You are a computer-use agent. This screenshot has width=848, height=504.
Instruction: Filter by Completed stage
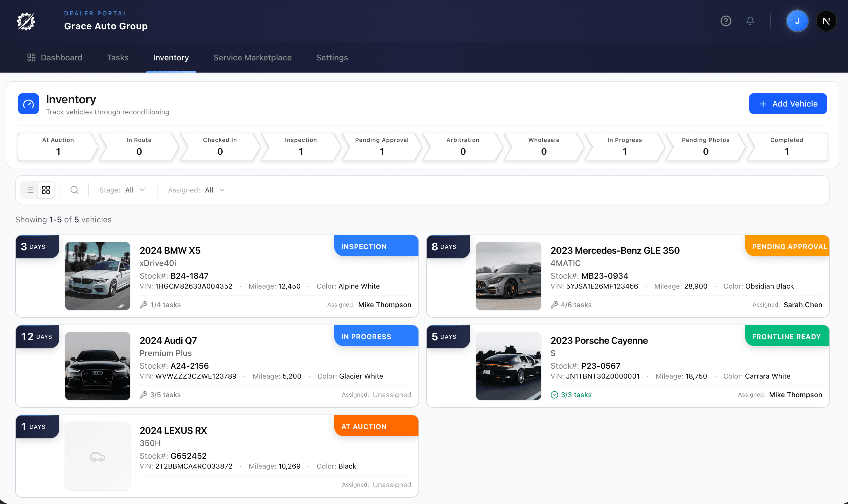(786, 147)
